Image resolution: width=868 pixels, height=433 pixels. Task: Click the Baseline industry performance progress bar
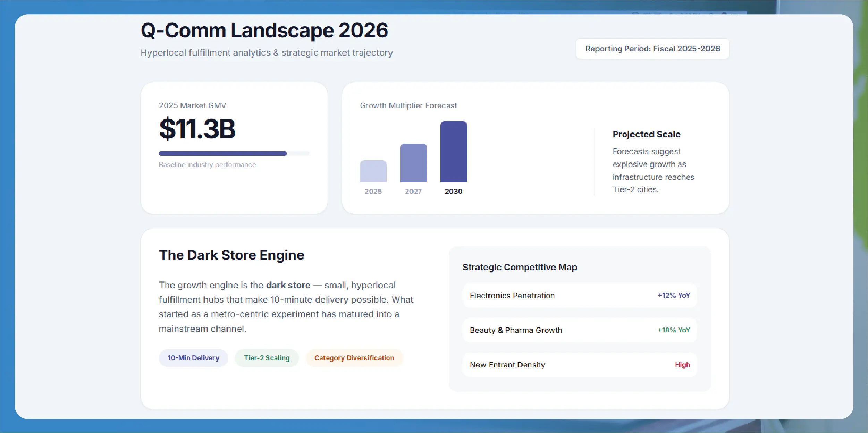[234, 153]
